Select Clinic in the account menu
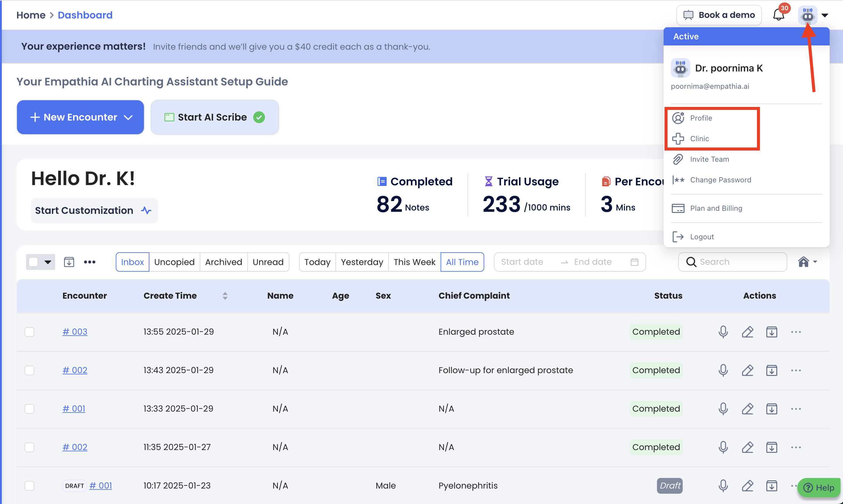 coord(699,138)
